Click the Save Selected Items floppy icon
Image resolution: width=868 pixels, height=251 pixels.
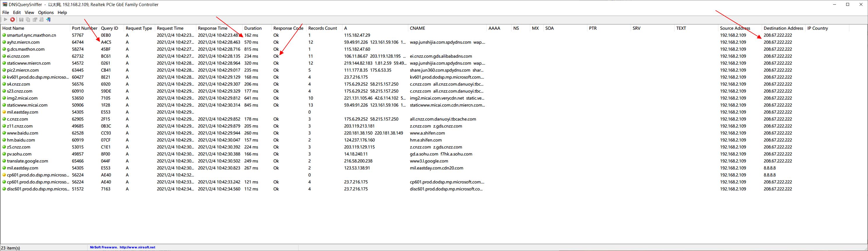pos(21,20)
